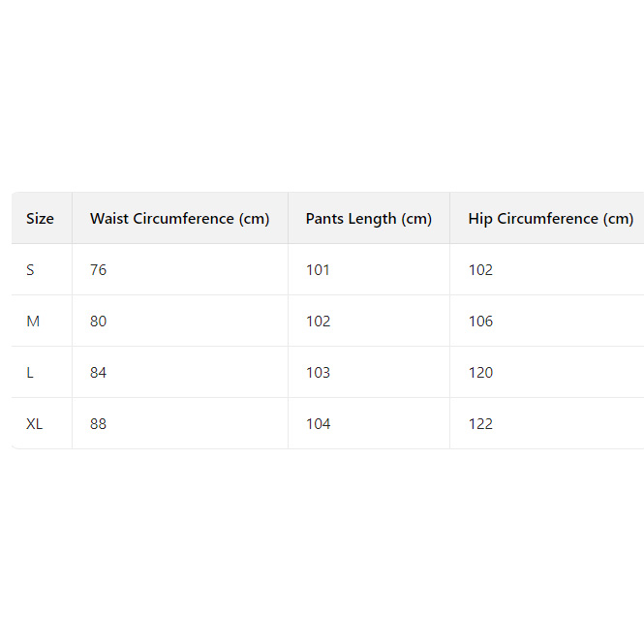Click the Pants Length (cm) header
Viewport: 644px width, 644px height.
tap(368, 219)
